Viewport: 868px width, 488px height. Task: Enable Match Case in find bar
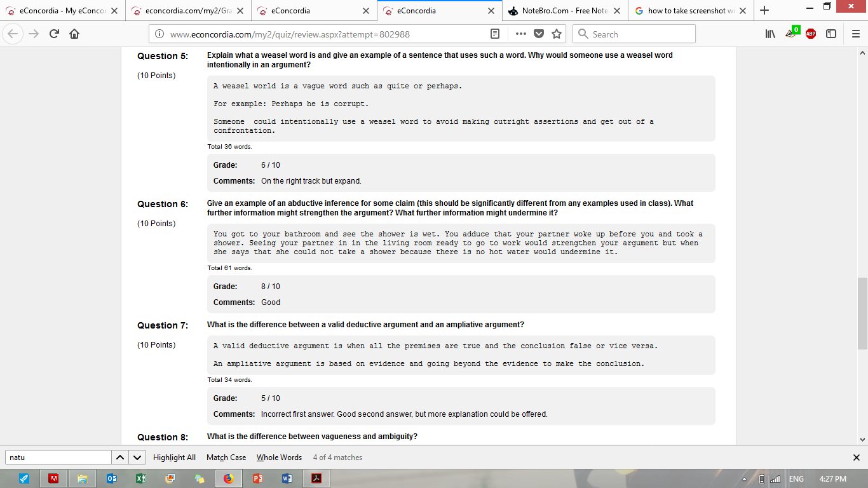(x=226, y=457)
